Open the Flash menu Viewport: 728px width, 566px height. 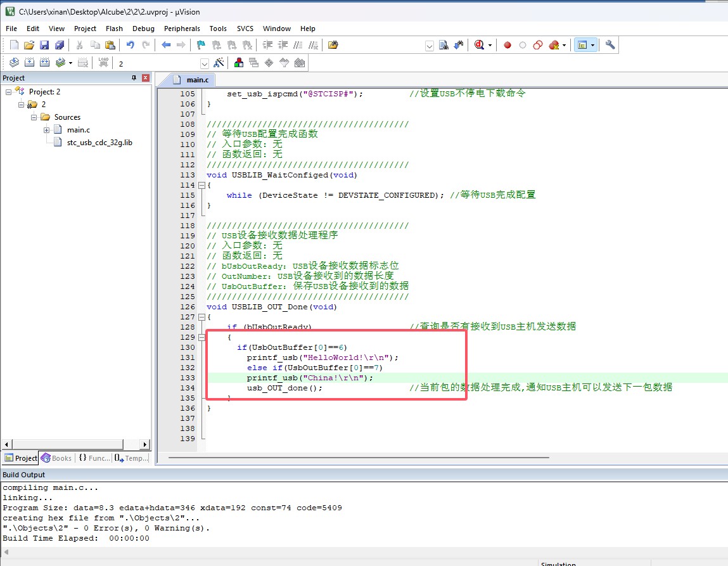pyautogui.click(x=114, y=29)
